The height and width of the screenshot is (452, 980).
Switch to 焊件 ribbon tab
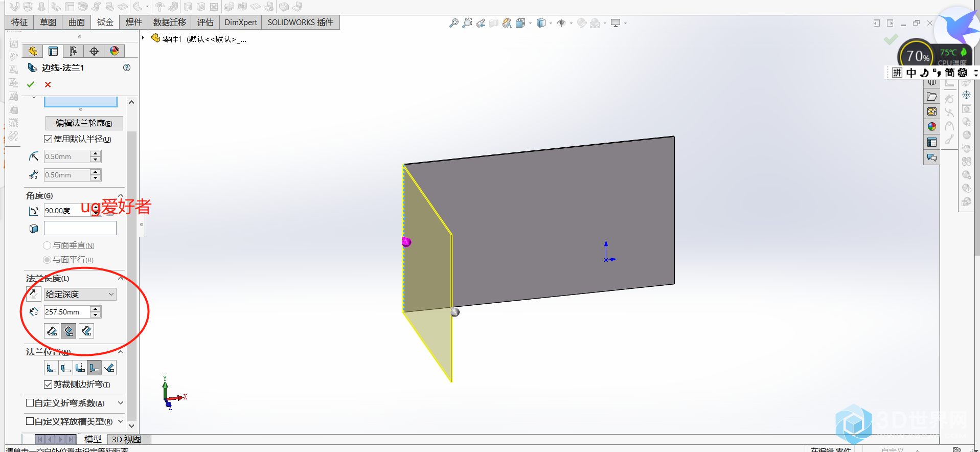coord(134,22)
